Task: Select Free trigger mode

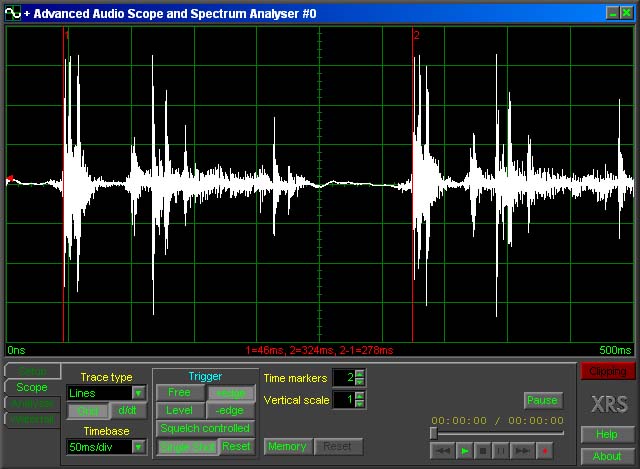Action: click(180, 392)
